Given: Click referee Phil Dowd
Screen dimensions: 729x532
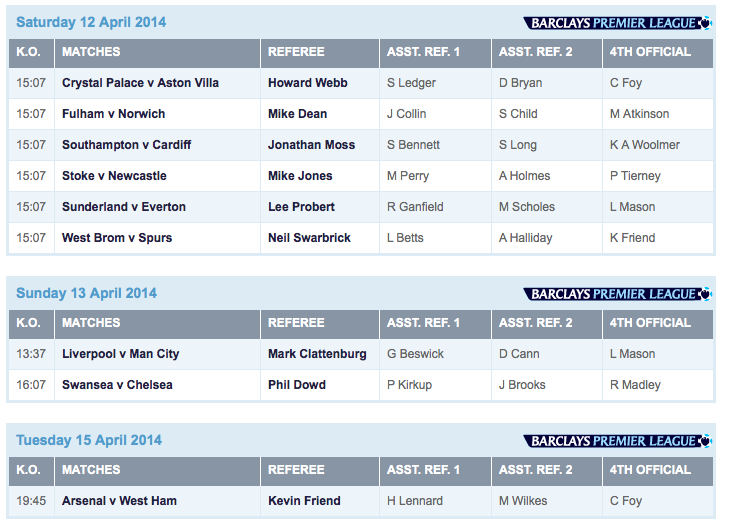Looking at the screenshot, I should [x=296, y=385].
